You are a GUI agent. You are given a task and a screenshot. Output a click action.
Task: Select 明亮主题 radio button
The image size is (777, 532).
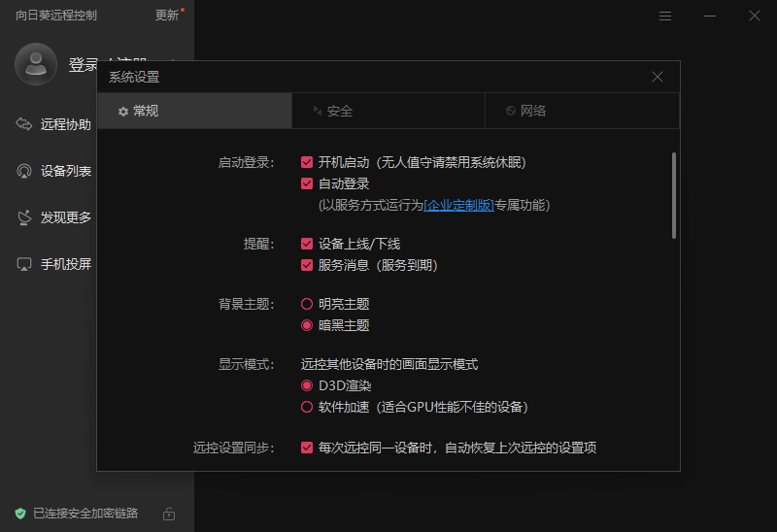[x=307, y=304]
